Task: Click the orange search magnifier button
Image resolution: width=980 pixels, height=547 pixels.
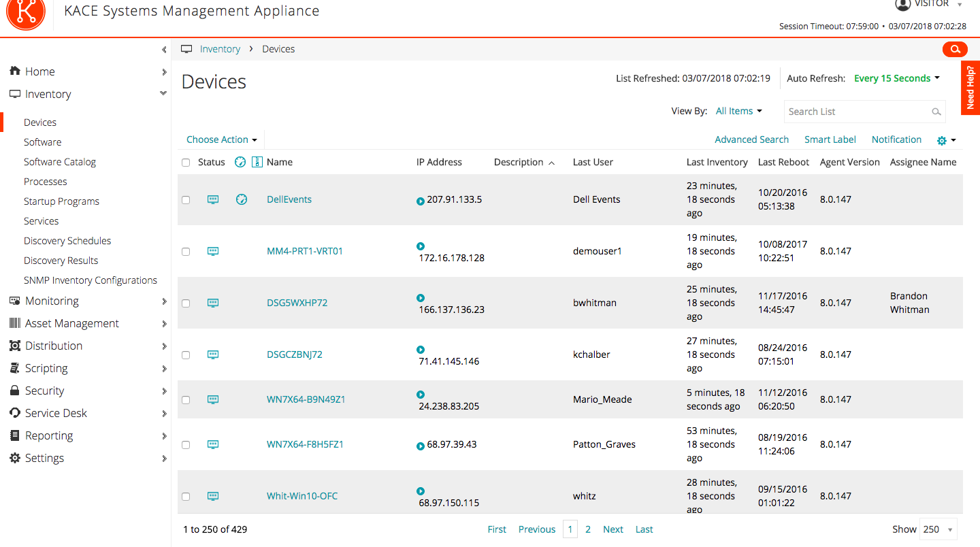Action: pyautogui.click(x=955, y=49)
